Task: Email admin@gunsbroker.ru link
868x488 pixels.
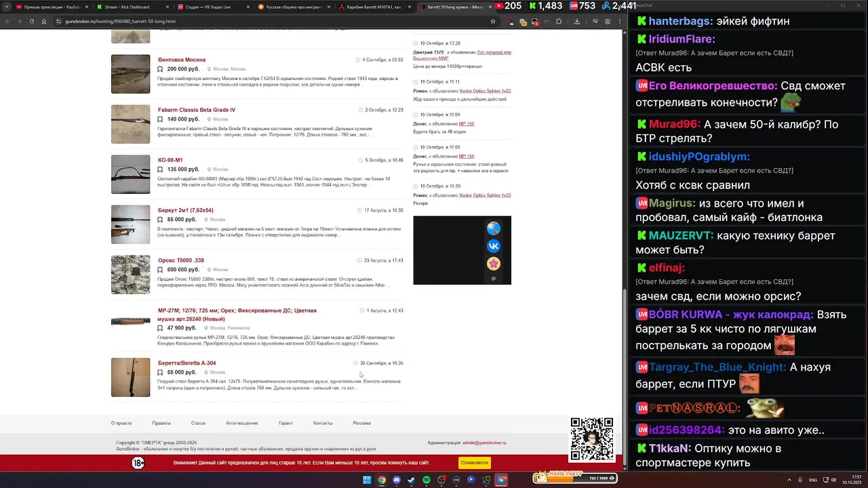Action: click(x=484, y=443)
